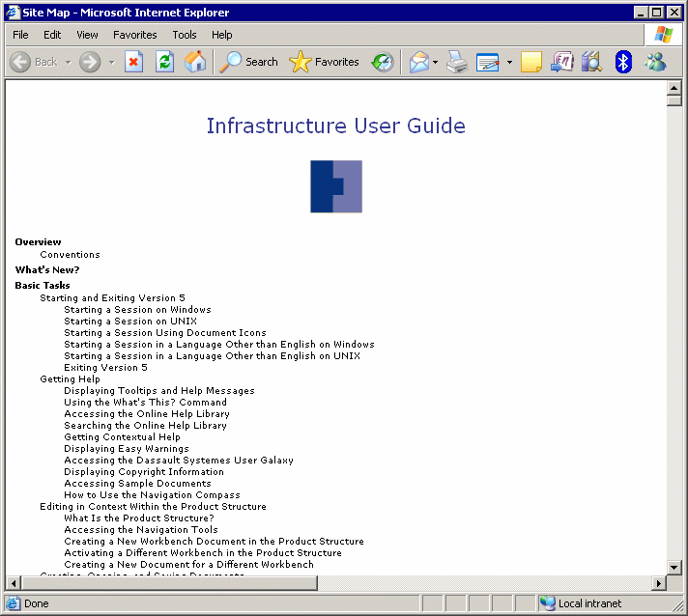688x616 pixels.
Task: Open the Conventions link
Action: (70, 255)
